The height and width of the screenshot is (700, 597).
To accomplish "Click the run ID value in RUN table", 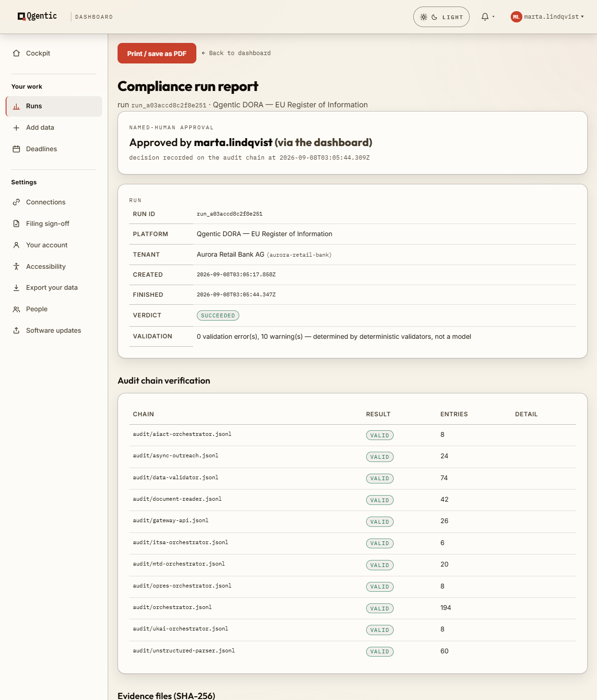I will tap(229, 214).
